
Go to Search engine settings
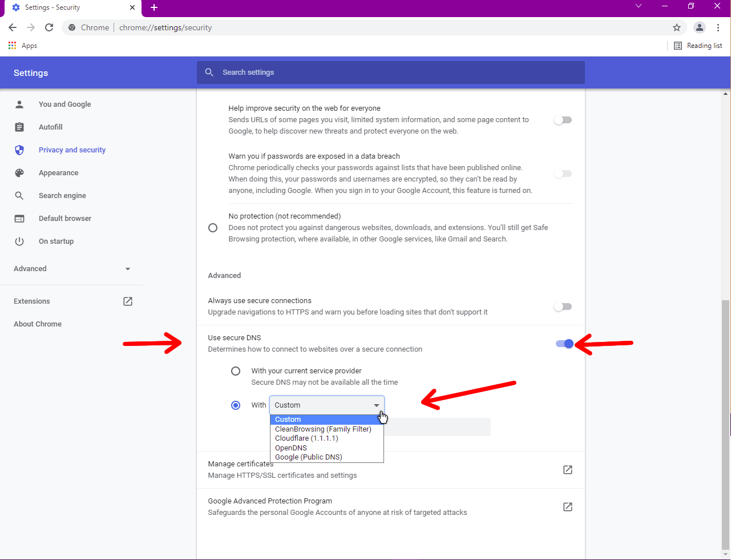tap(62, 196)
